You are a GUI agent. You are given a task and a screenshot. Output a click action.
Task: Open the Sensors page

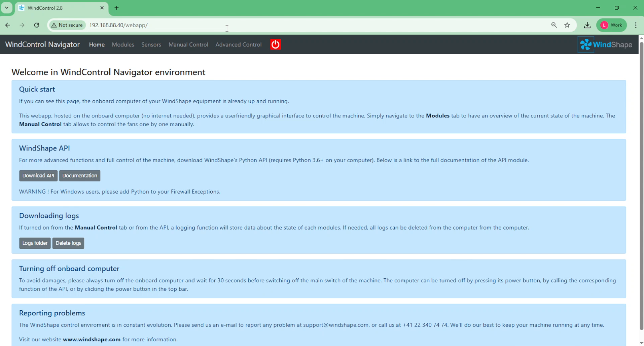point(151,44)
